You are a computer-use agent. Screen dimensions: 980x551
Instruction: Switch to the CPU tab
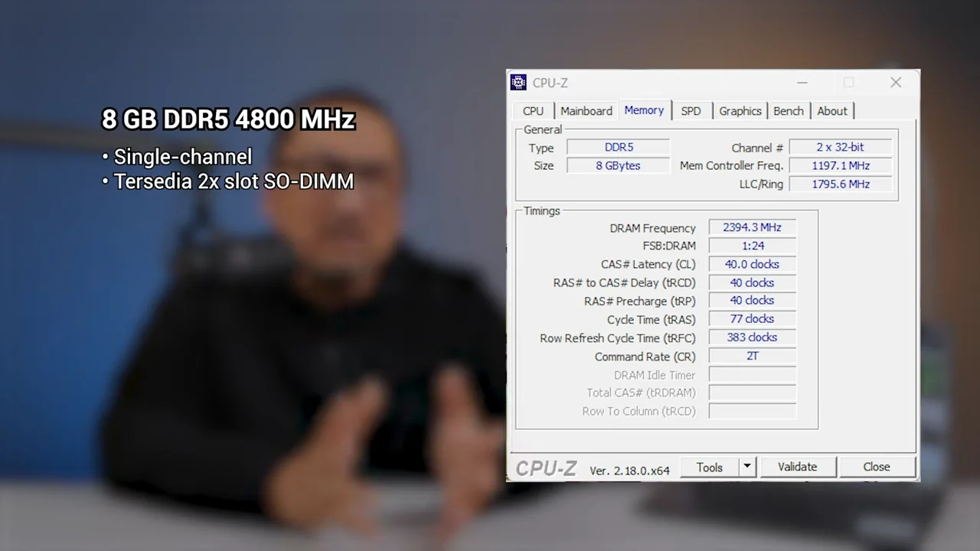tap(532, 110)
